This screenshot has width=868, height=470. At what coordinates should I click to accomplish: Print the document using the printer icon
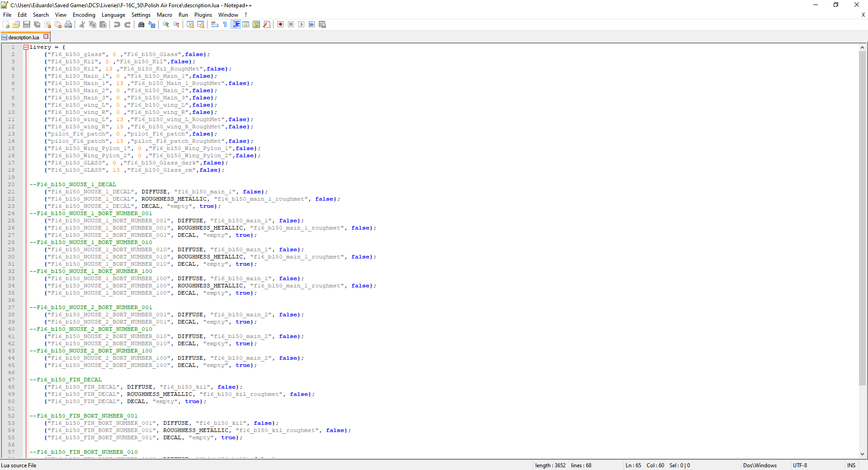click(68, 24)
